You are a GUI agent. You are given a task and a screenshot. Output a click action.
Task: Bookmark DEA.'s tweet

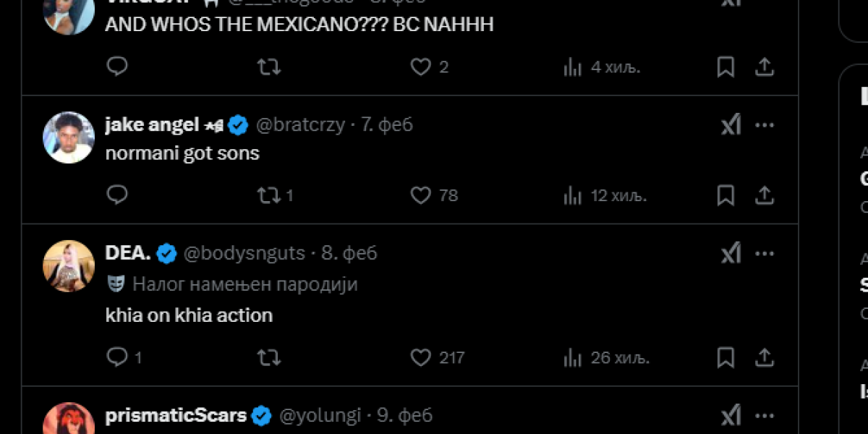726,357
